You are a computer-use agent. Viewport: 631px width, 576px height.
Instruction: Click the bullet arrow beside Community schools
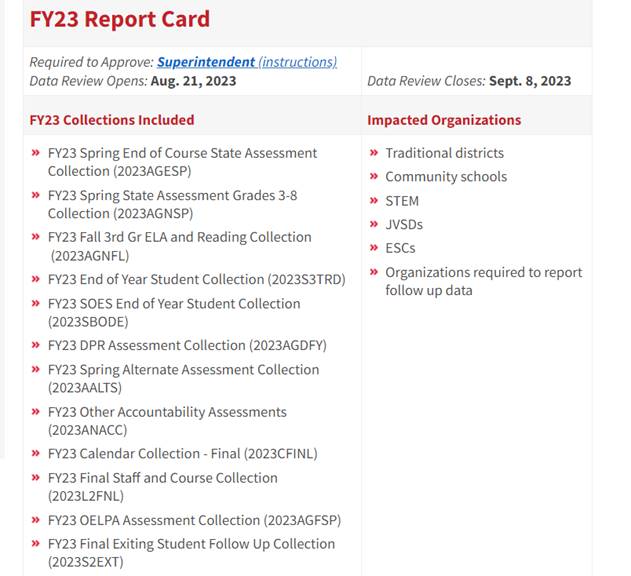click(374, 177)
